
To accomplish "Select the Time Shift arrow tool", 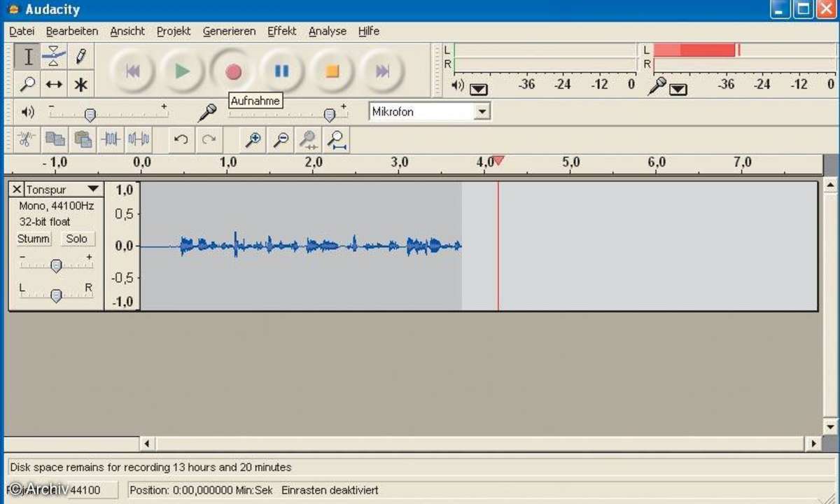I will pos(54,85).
